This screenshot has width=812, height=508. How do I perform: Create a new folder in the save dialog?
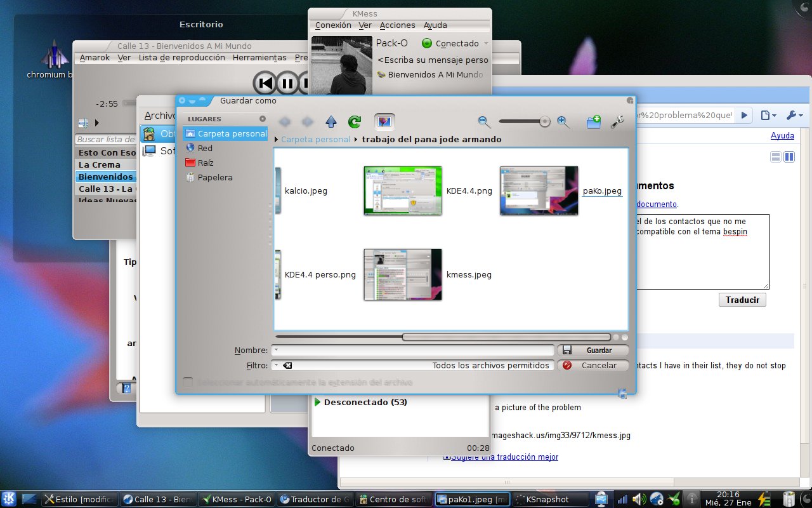[x=594, y=122]
